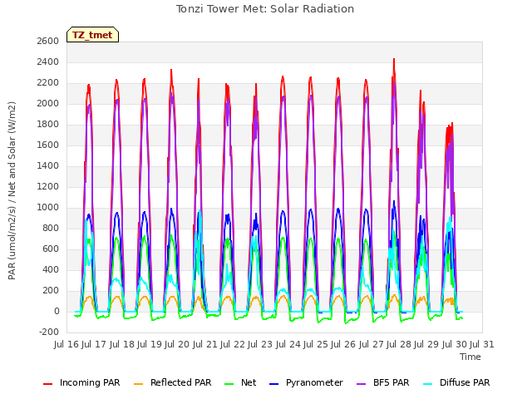532x399 pixels.
Task: Click the Jul 25 x-axis tick label
Action: click(x=316, y=344)
